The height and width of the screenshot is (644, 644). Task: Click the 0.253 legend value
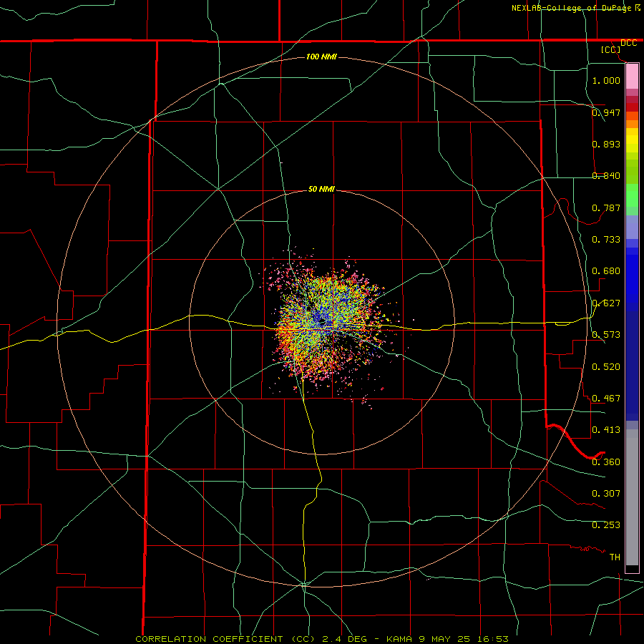pos(606,525)
